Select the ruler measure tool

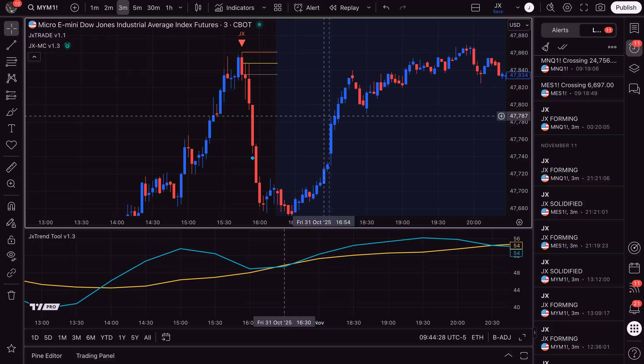tap(11, 167)
